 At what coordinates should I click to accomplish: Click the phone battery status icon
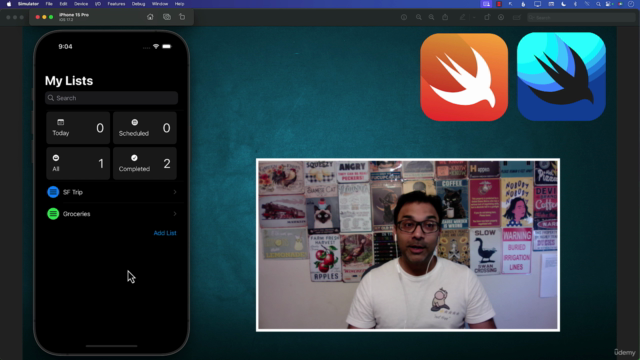(x=167, y=47)
